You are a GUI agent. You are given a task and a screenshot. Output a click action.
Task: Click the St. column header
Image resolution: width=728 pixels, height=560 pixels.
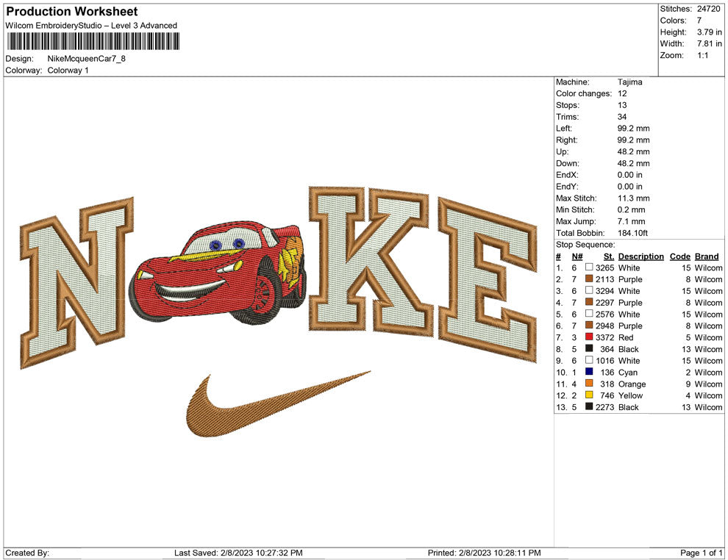608,256
